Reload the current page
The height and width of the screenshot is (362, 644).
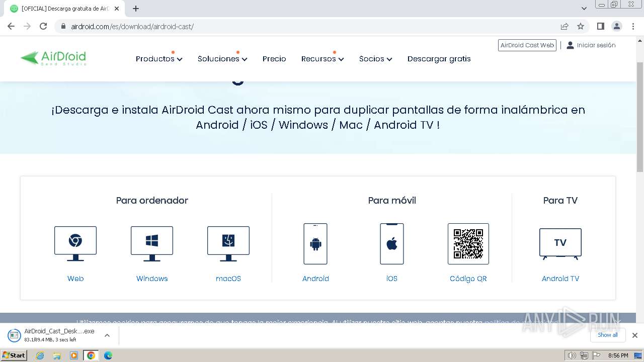click(x=43, y=26)
